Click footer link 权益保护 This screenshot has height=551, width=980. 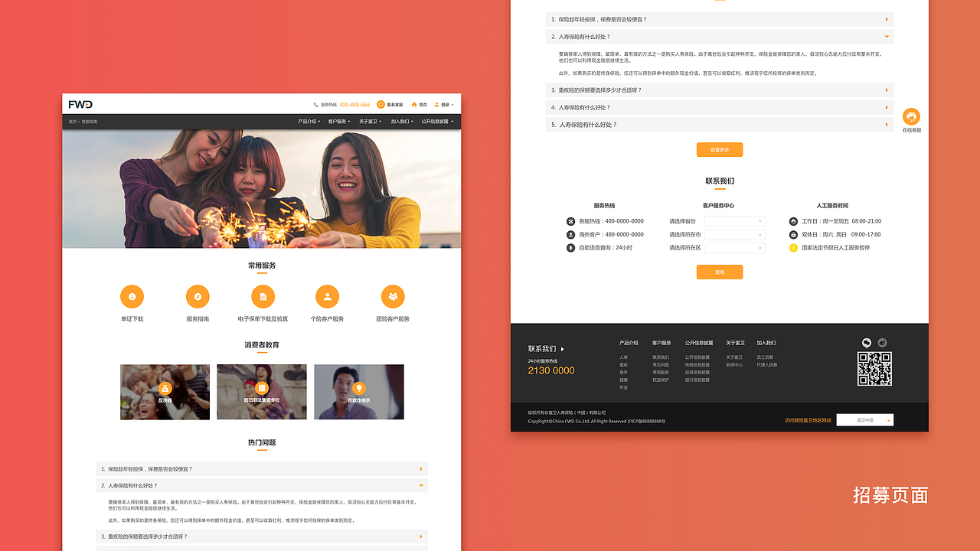[x=661, y=380]
